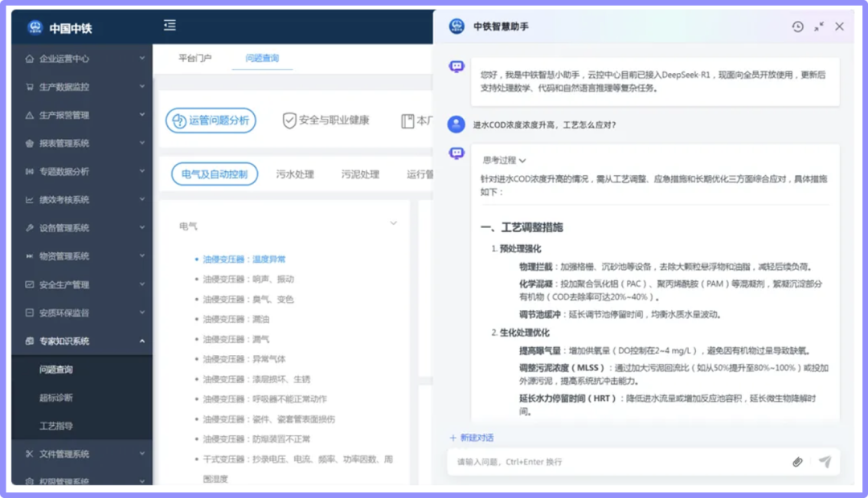Collapse the 电气 category chevron
The image size is (868, 498).
393,223
